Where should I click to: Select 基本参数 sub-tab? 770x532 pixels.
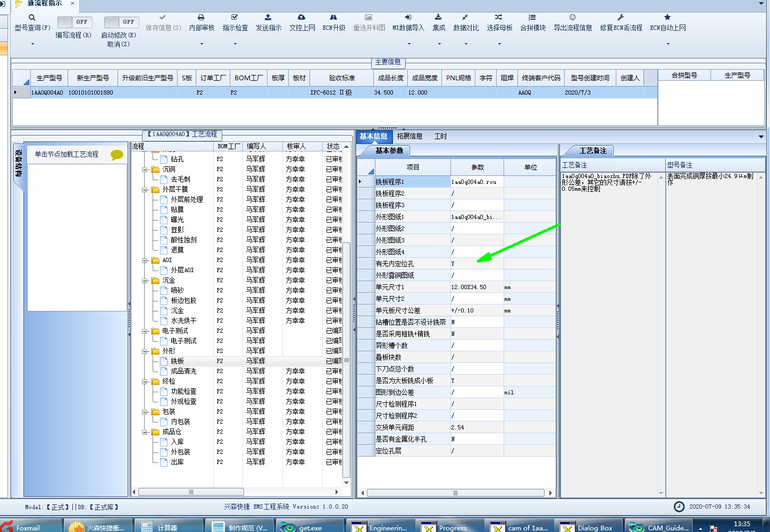click(389, 151)
